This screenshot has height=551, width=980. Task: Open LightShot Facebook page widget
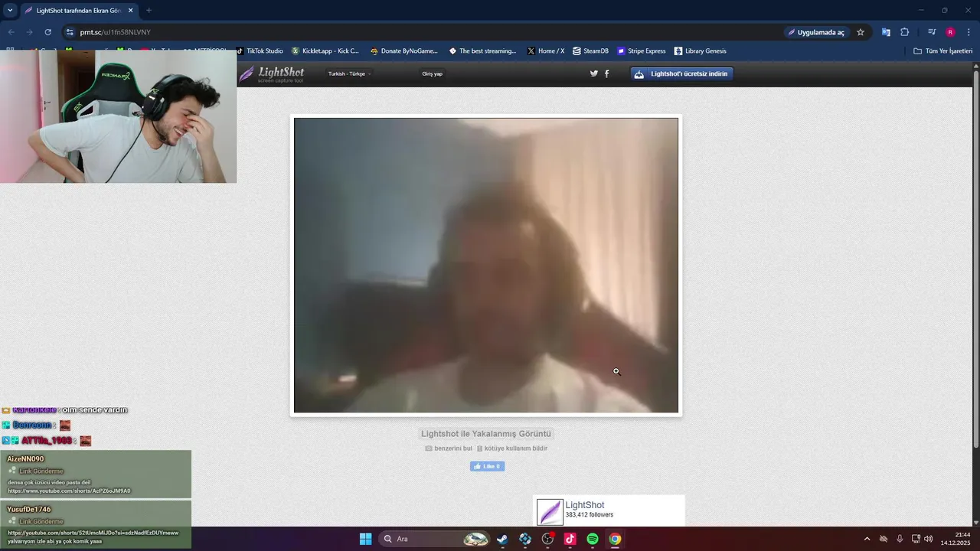609,511
